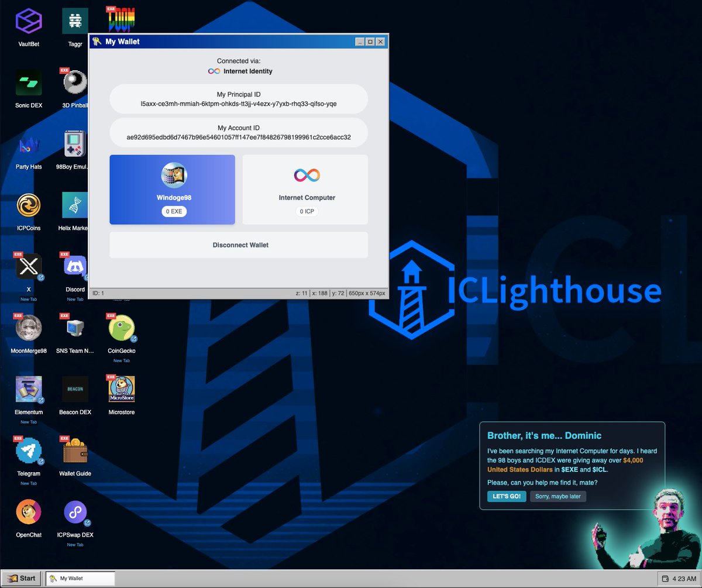This screenshot has height=588, width=702.
Task: Click the My Wallet title bar icon
Action: coord(97,42)
